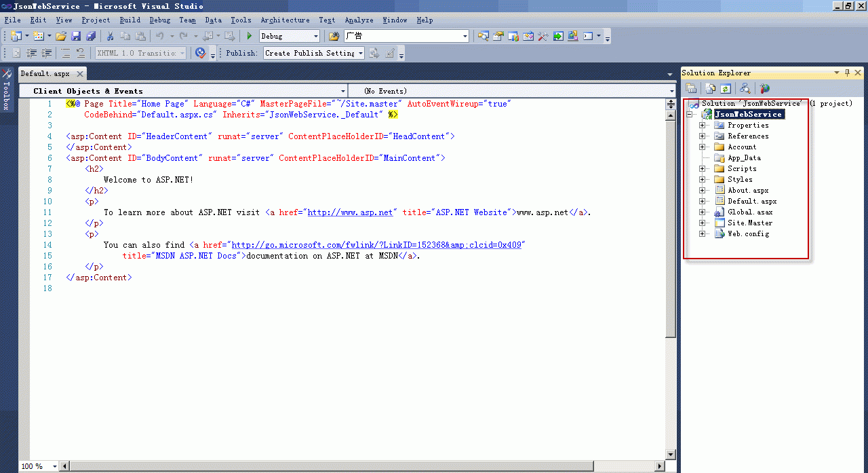868x473 pixels.
Task: Click the go.microsoft.com fwlink URL in code
Action: [376, 244]
